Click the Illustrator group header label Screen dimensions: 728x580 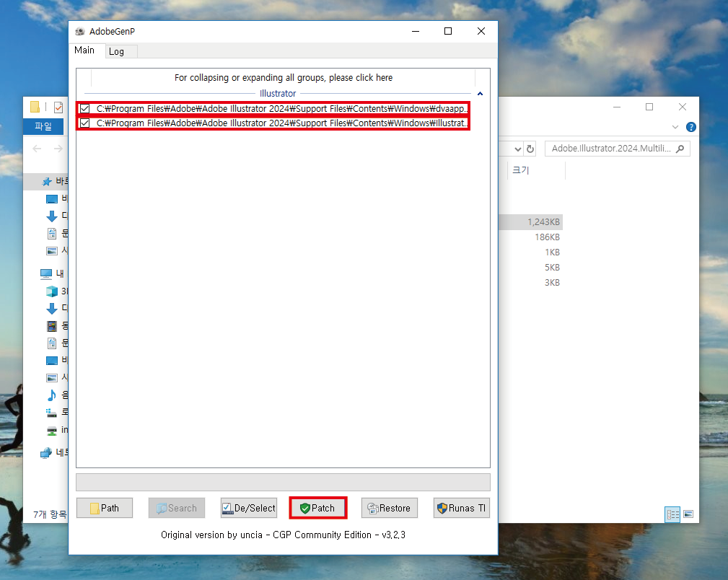click(278, 93)
